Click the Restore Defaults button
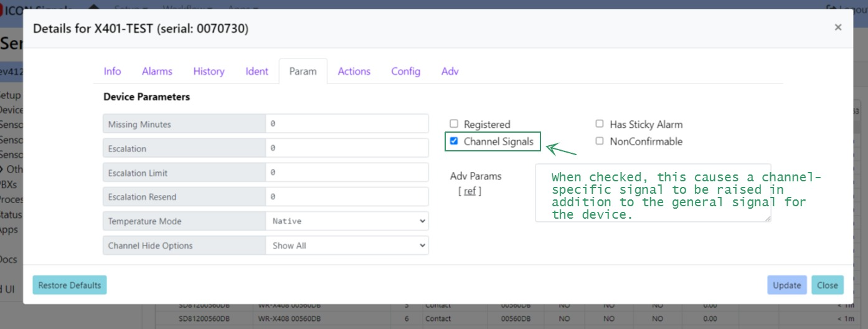Image resolution: width=868 pixels, height=329 pixels. 70,285
